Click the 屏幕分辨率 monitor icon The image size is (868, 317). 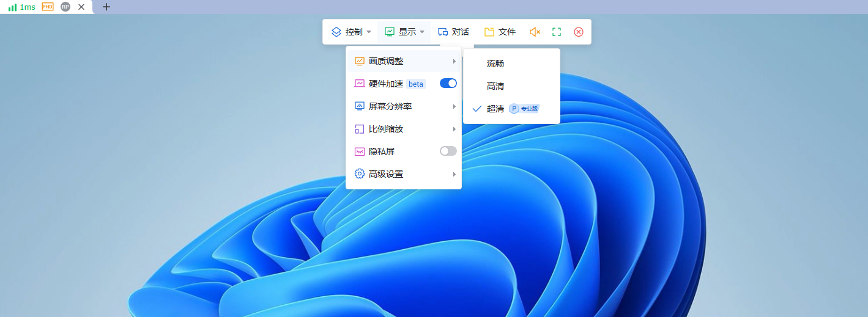[360, 106]
